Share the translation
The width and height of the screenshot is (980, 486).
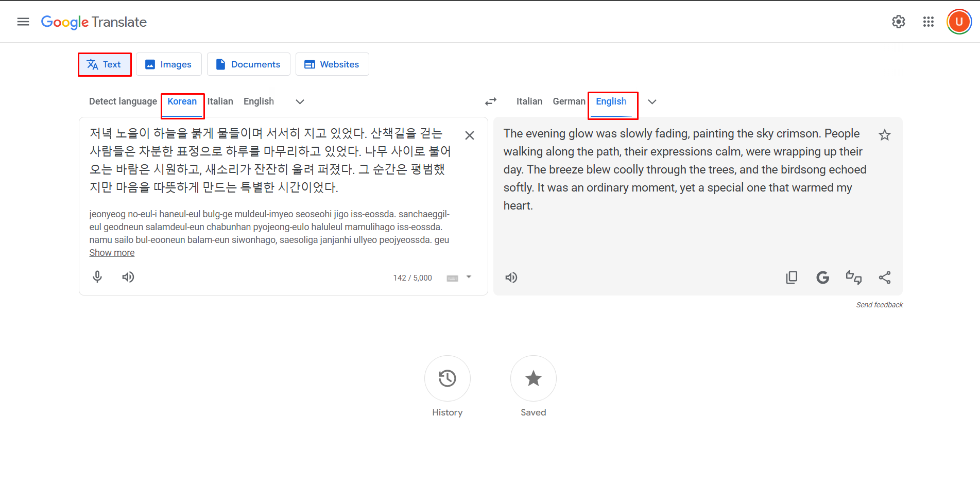click(885, 277)
